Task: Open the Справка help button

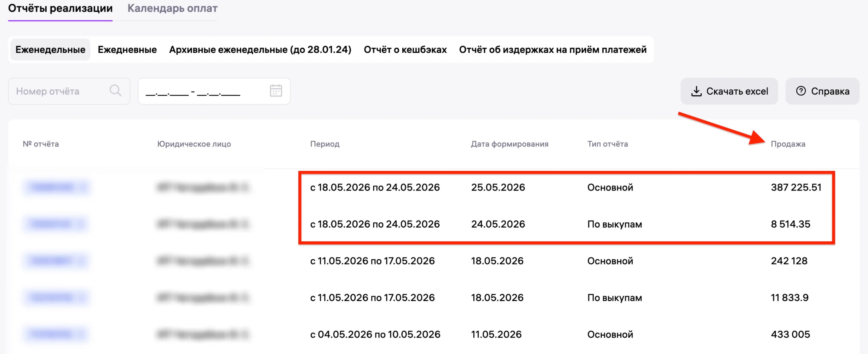Action: [x=822, y=91]
